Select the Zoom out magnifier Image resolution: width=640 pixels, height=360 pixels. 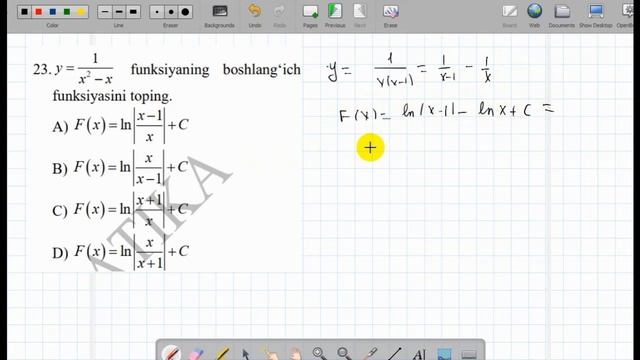coord(344,353)
